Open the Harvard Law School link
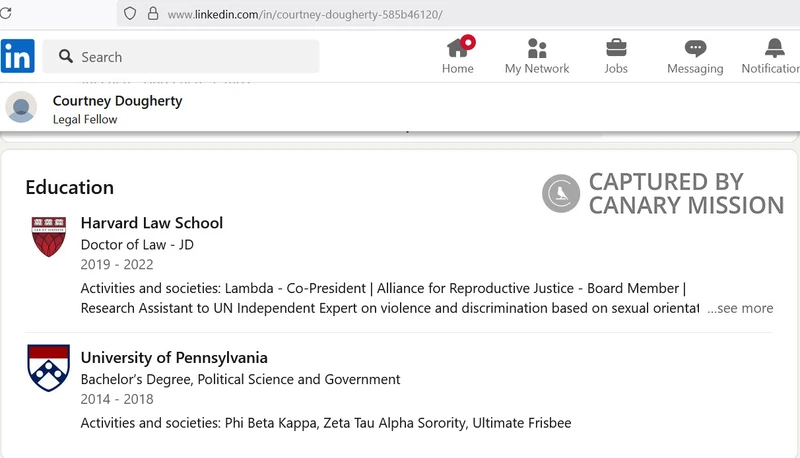 click(x=152, y=223)
